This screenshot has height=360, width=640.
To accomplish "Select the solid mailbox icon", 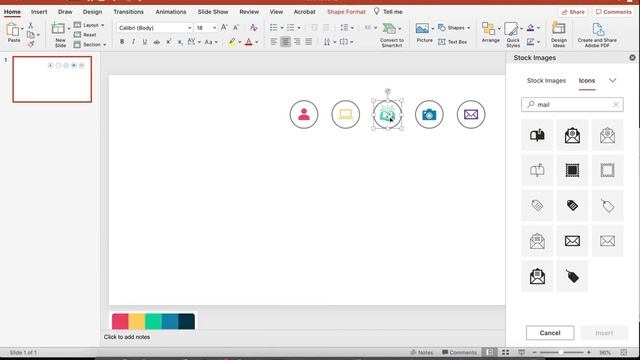I will click(x=537, y=135).
